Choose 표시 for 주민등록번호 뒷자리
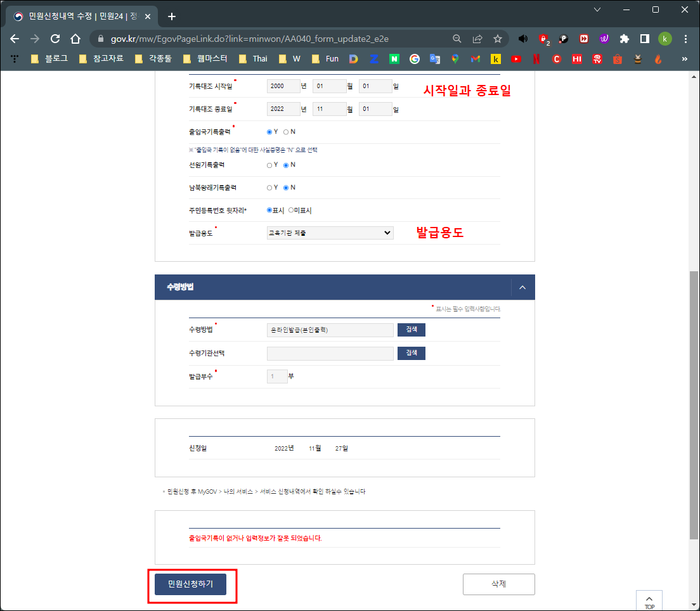The image size is (700, 611). point(269,210)
